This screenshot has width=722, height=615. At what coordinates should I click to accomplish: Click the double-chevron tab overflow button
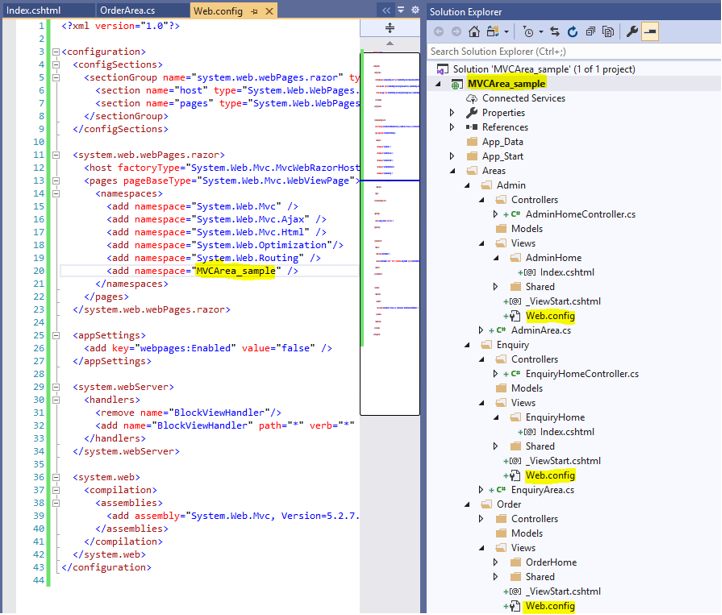click(386, 10)
